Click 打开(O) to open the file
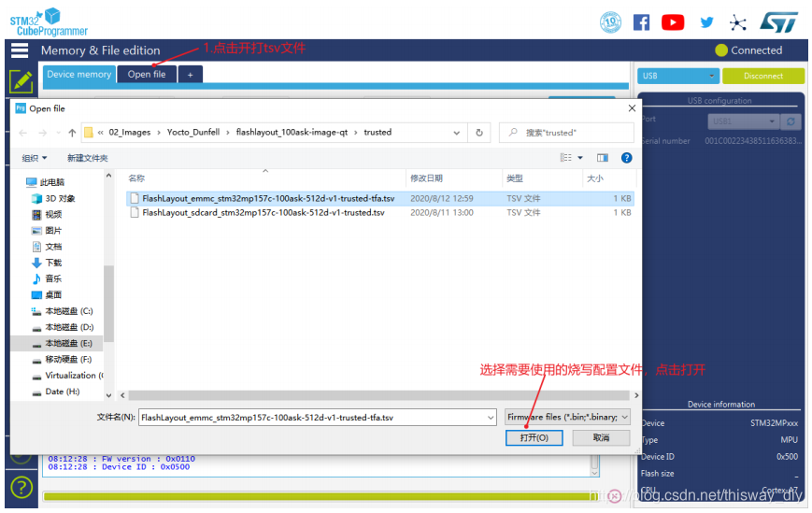812x513 pixels. (x=534, y=437)
